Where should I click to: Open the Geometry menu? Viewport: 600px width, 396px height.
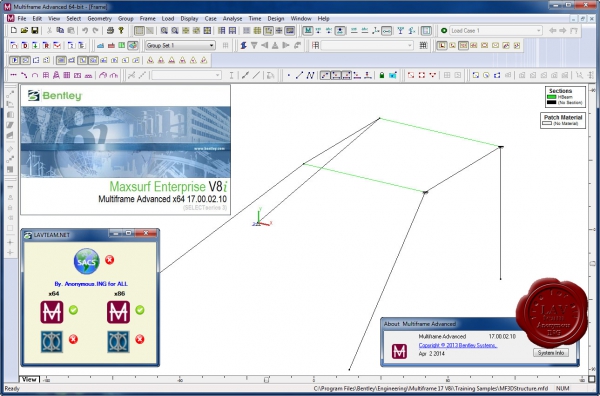[99, 18]
